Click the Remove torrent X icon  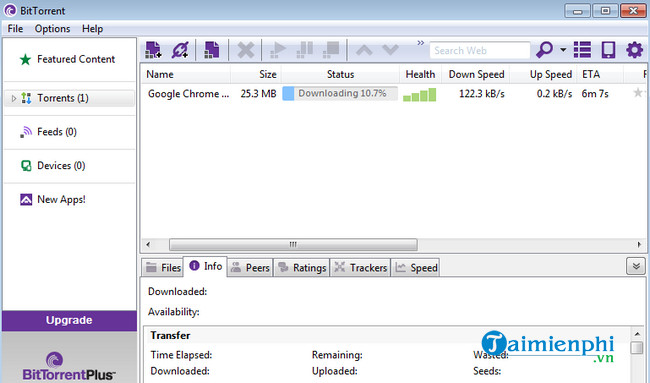coord(245,50)
